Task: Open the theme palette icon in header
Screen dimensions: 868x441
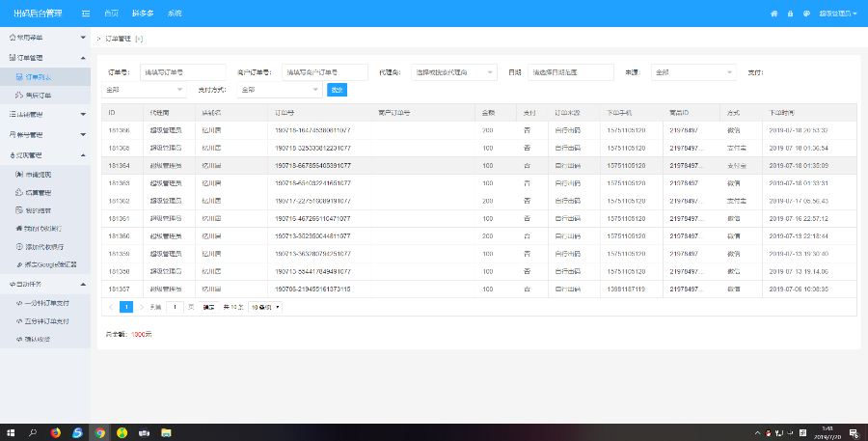Action: 804,14
